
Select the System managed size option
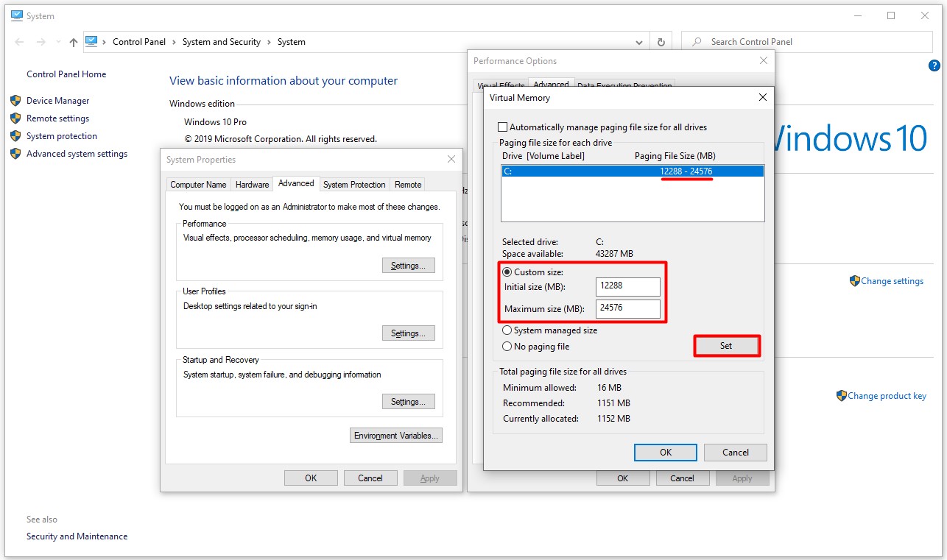coord(507,330)
